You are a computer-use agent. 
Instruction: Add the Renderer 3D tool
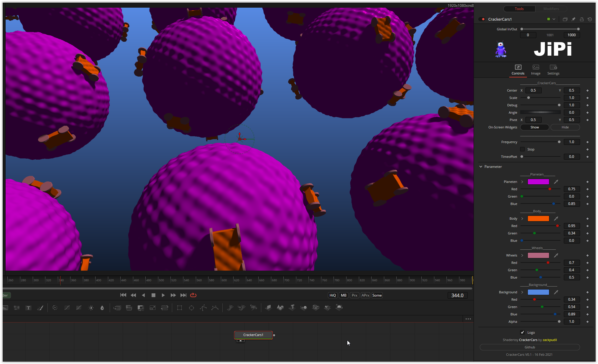339,307
